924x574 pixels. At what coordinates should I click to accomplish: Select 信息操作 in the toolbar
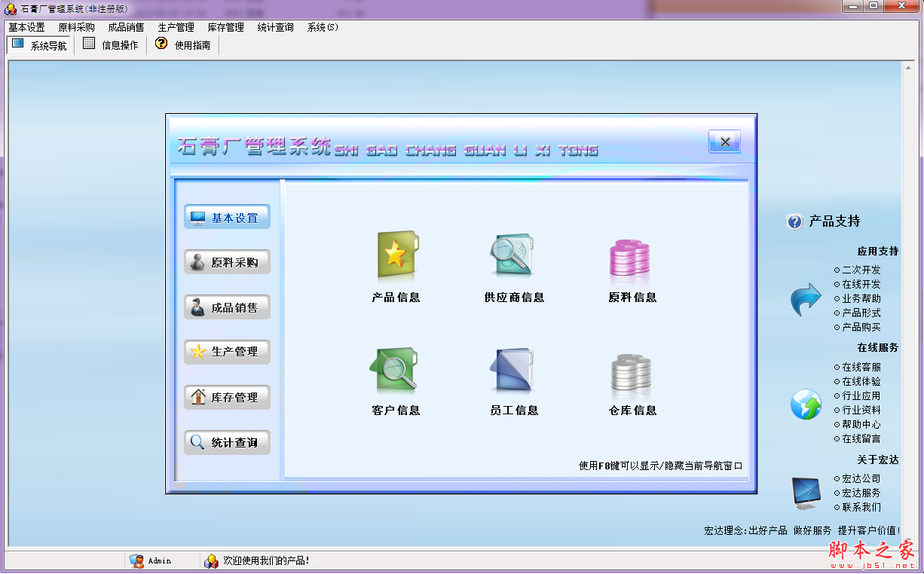(110, 44)
